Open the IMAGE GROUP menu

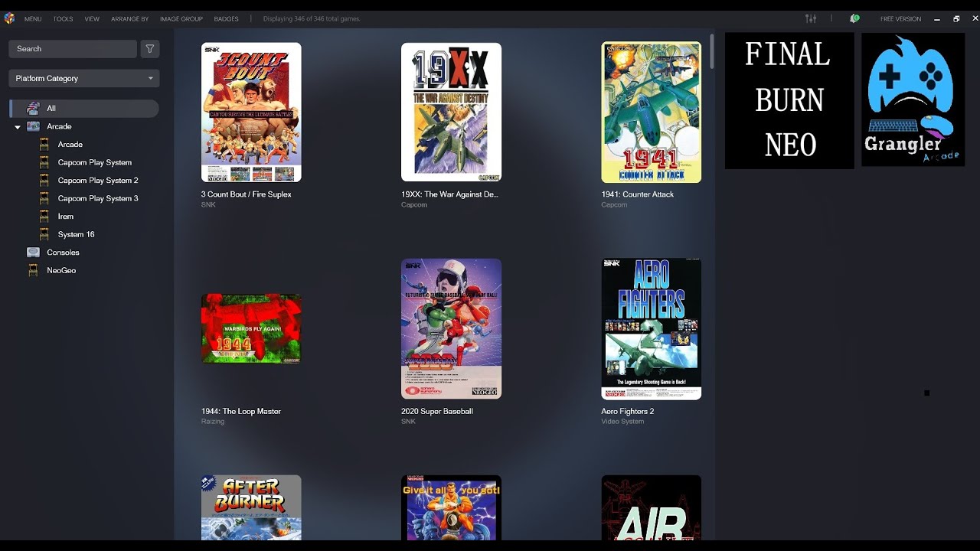point(181,18)
